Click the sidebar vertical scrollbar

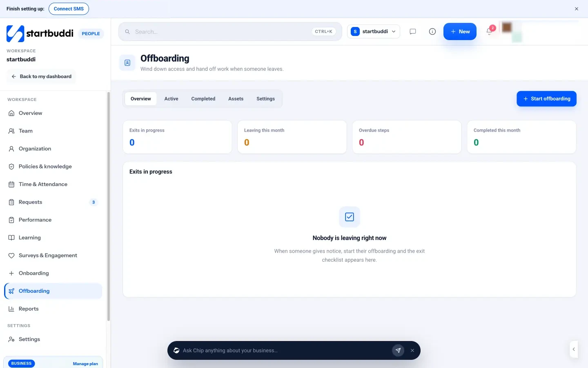coord(108,206)
